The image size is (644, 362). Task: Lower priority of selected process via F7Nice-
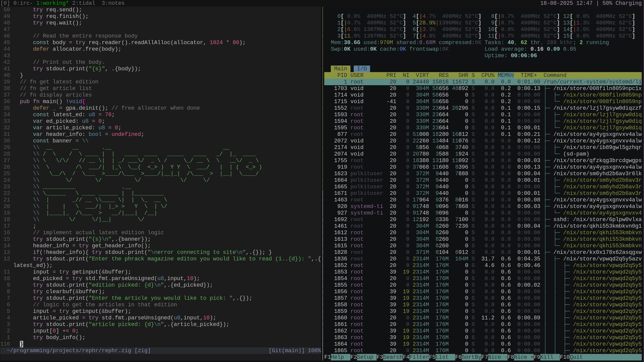(x=494, y=357)
